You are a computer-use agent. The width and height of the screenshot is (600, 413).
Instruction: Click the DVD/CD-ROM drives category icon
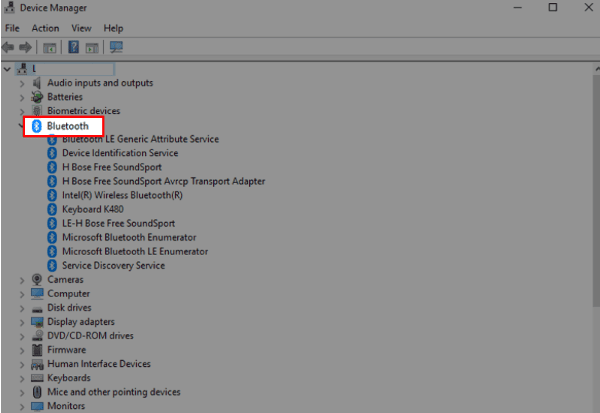[37, 336]
